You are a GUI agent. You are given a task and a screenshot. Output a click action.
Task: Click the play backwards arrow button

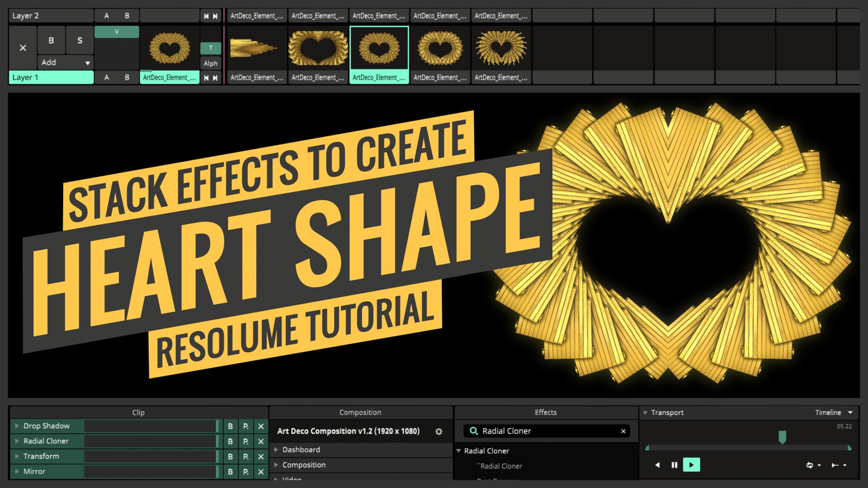(658, 465)
